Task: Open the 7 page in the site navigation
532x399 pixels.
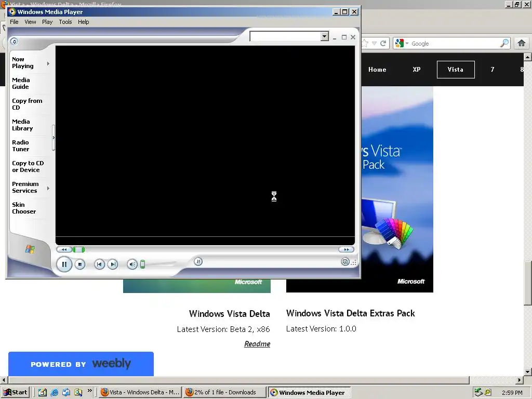Action: (x=493, y=70)
